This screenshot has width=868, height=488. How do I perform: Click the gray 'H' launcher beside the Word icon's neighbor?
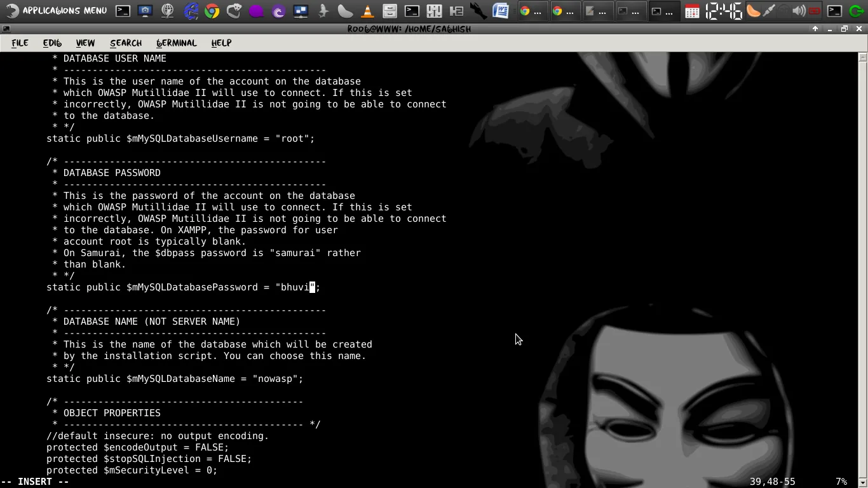456,11
